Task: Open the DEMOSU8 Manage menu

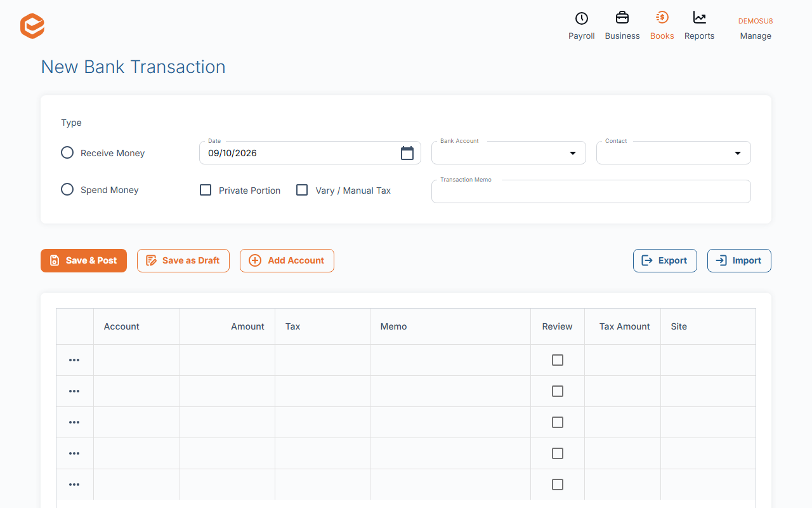Action: click(756, 29)
